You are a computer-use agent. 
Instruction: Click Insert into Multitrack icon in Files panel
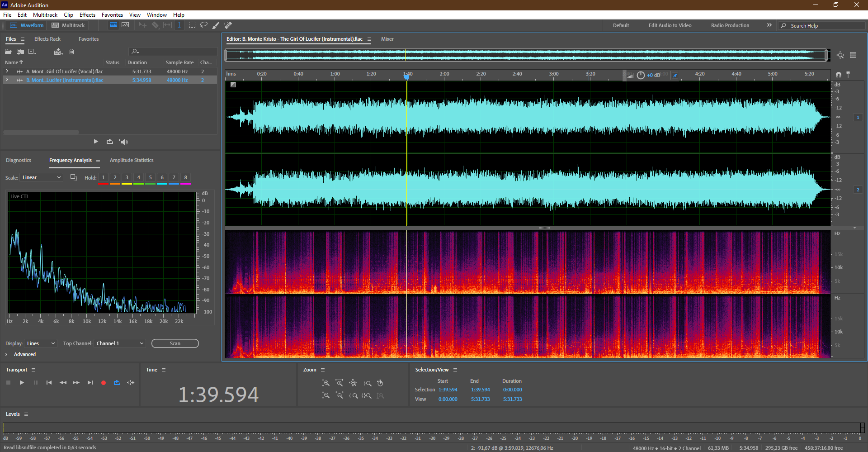tap(58, 52)
